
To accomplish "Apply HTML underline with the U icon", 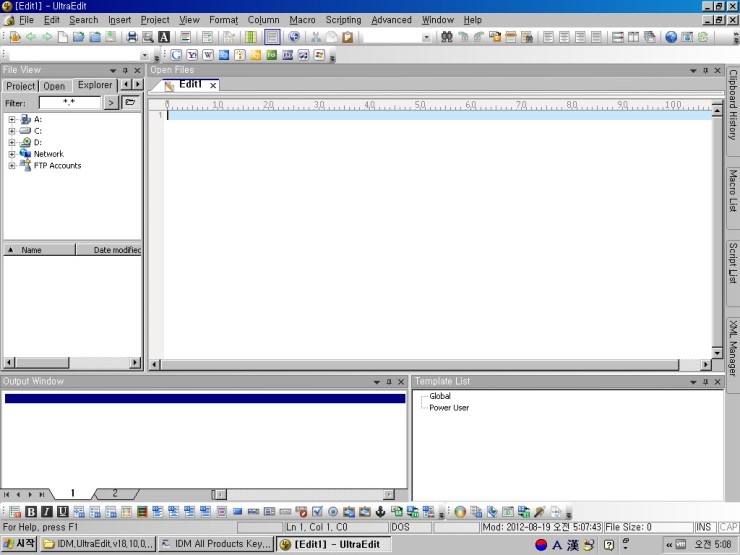I will click(x=63, y=512).
